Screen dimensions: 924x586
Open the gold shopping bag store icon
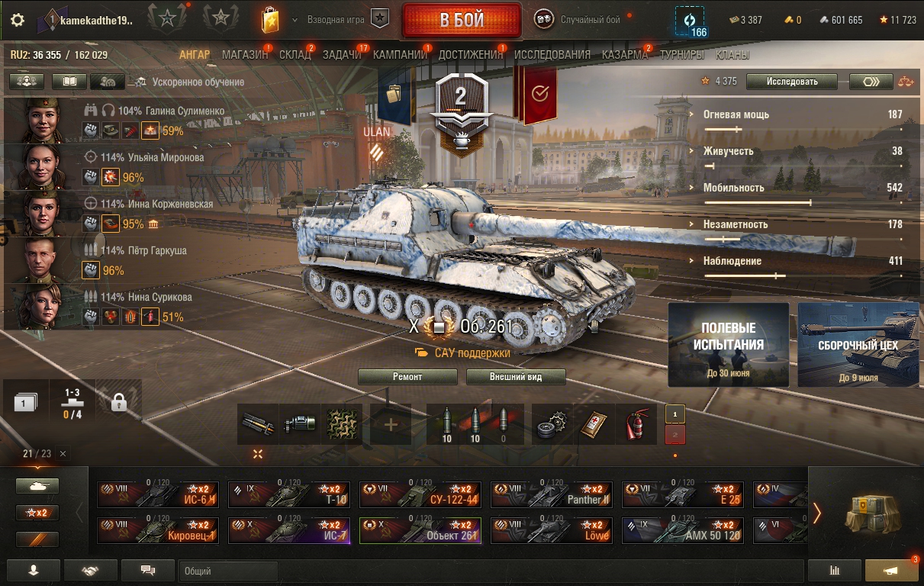[270, 20]
